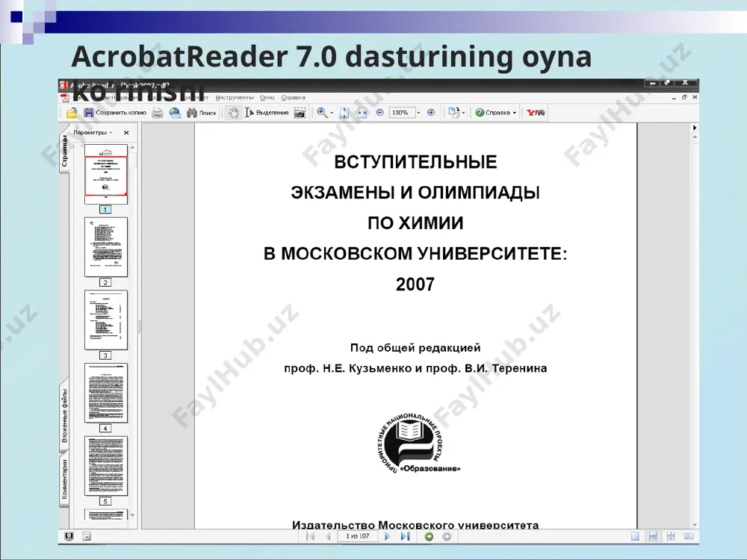Click the zoom in plus button

(x=431, y=113)
